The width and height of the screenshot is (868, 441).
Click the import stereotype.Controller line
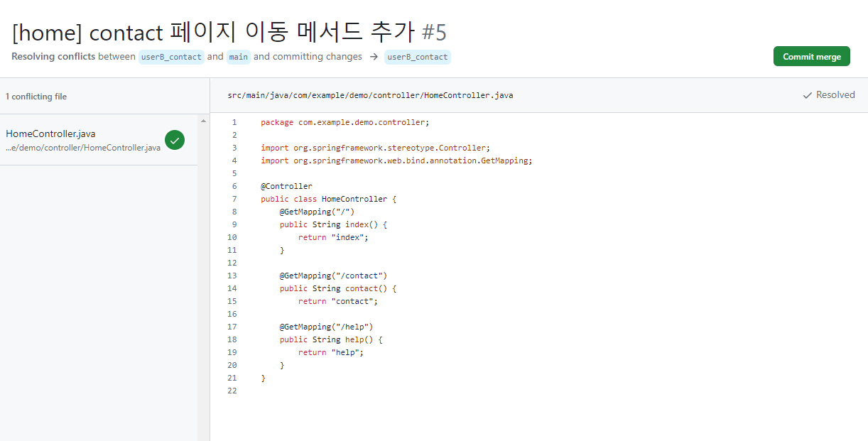pos(375,148)
